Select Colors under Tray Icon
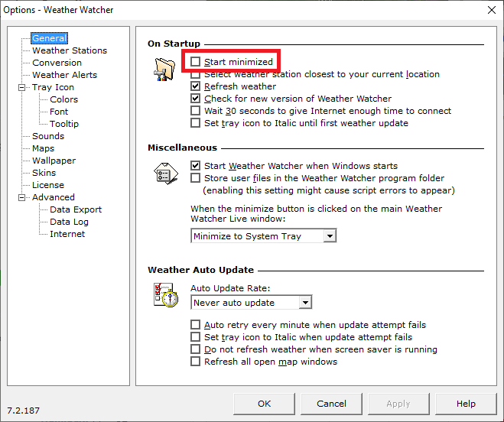Screen dimensions: 504x422 [63, 99]
